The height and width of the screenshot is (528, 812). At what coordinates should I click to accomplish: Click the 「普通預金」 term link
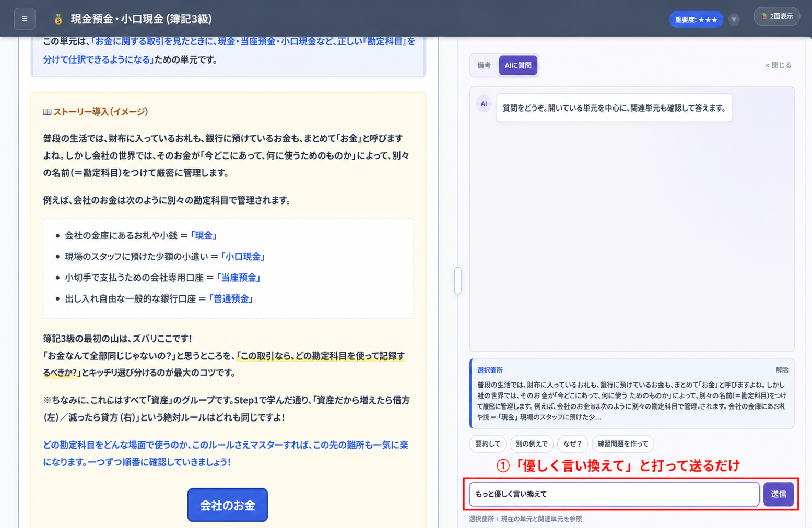[x=231, y=299]
